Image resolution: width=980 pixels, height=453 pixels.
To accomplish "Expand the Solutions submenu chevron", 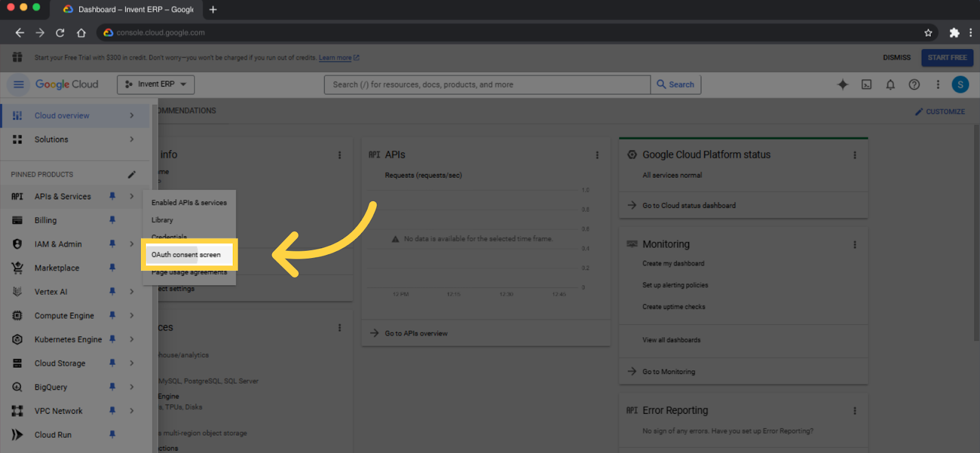I will [x=132, y=139].
